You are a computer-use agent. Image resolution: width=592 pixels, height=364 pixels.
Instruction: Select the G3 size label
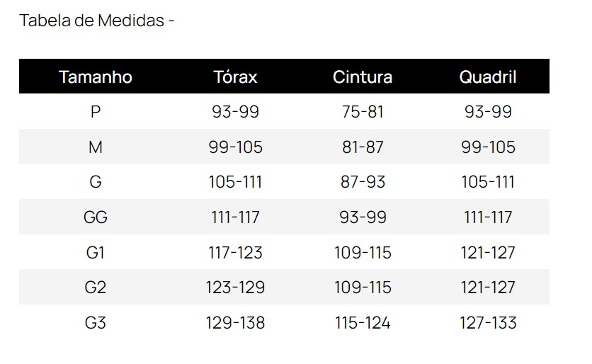pos(96,323)
